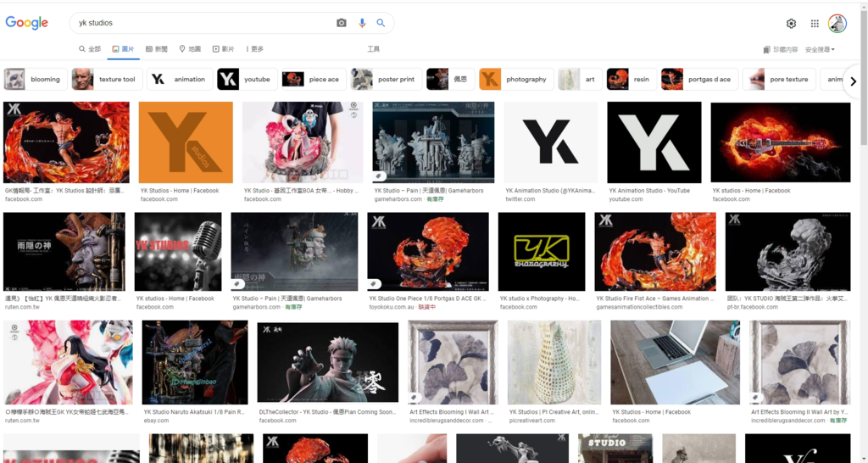Filter by the art chip
Image resolution: width=868 pixels, height=463 pixels.
click(x=580, y=79)
